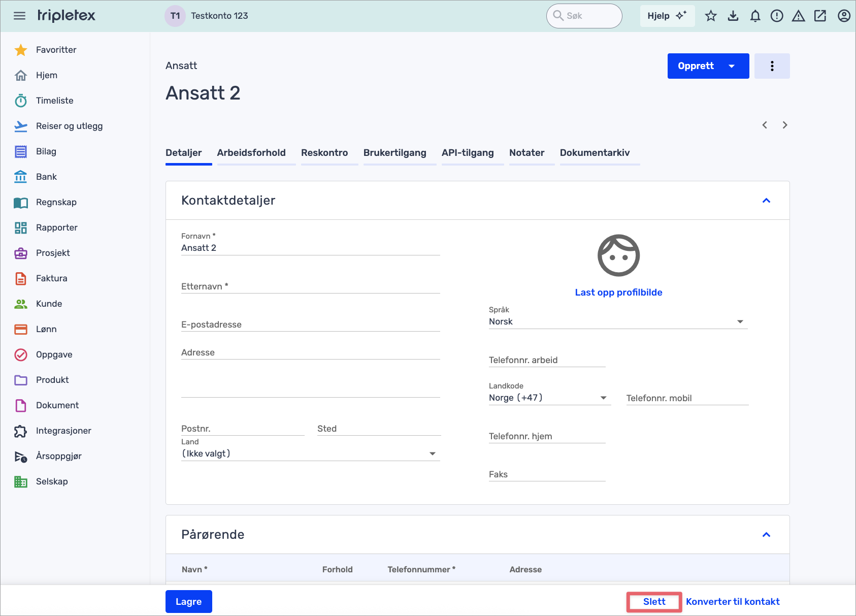
Task: Click the favorites star icon in header
Action: click(711, 16)
